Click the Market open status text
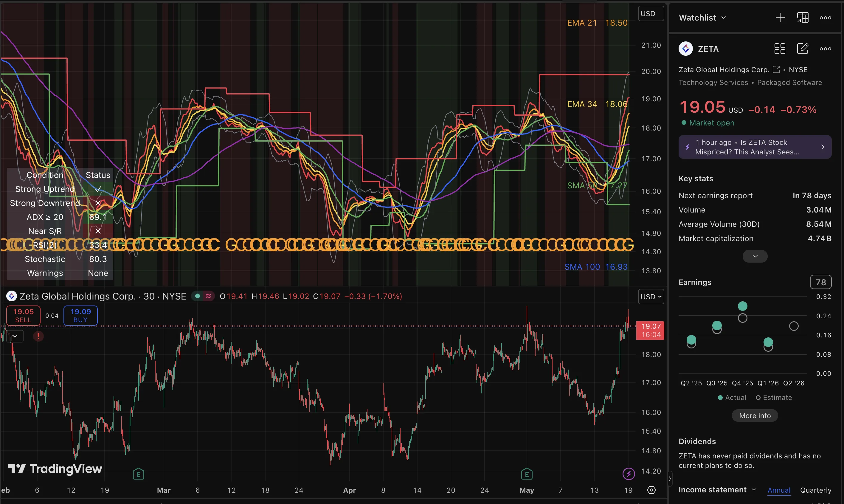The height and width of the screenshot is (504, 844). point(712,123)
